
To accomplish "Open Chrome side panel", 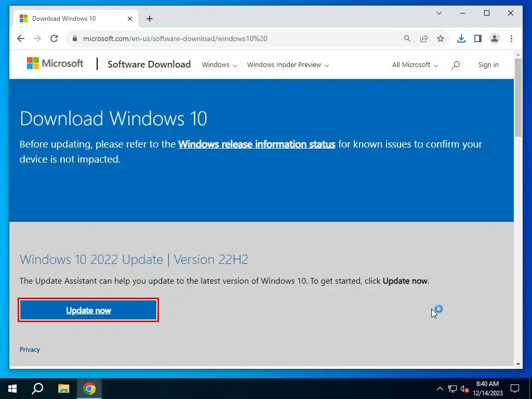I will 478,38.
